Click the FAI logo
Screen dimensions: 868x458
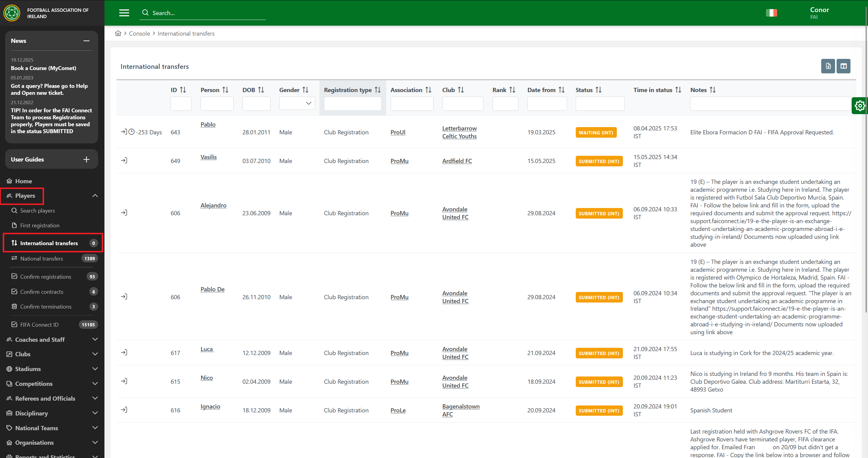click(x=12, y=13)
